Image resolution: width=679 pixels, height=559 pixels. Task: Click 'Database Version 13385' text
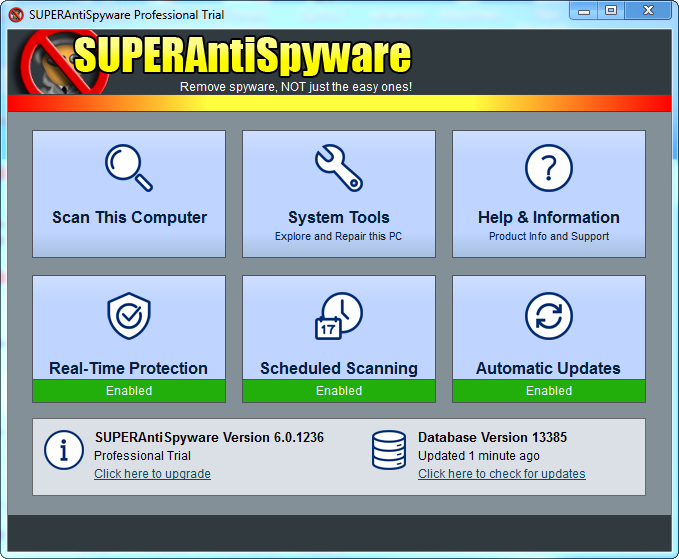[492, 437]
